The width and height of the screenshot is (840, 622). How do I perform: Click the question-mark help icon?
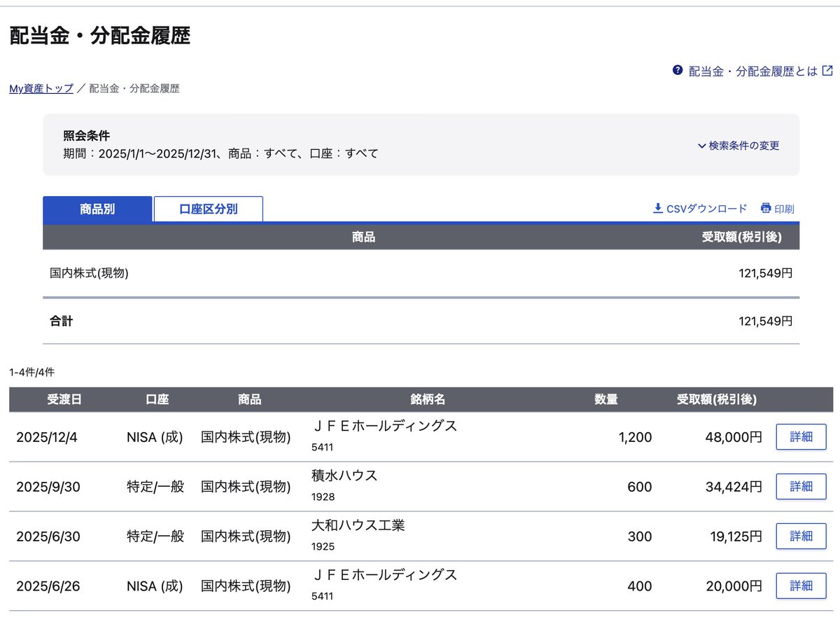(x=677, y=70)
